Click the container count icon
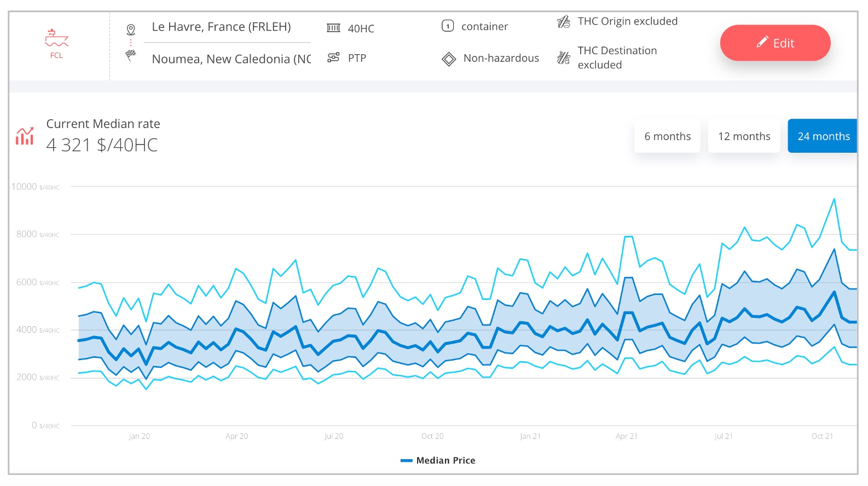 click(x=448, y=26)
